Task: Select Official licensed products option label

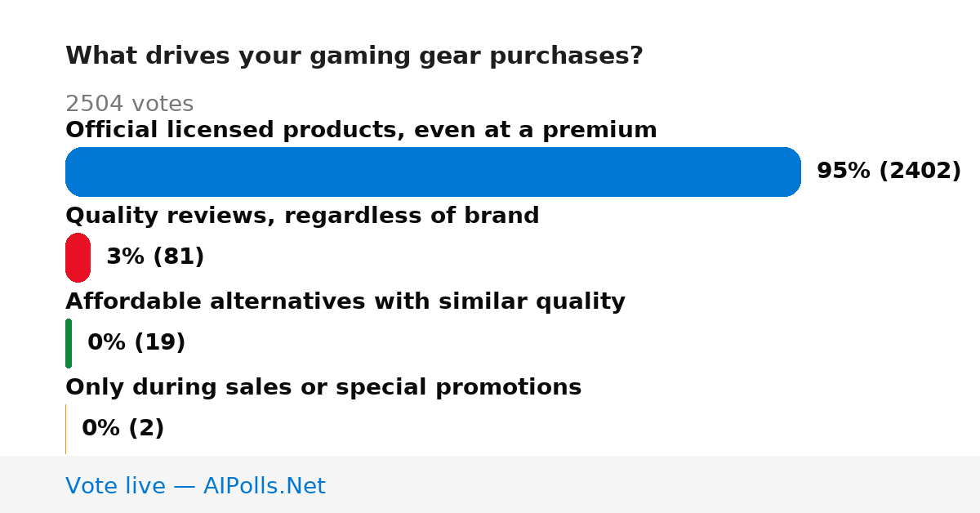Action: point(361,130)
